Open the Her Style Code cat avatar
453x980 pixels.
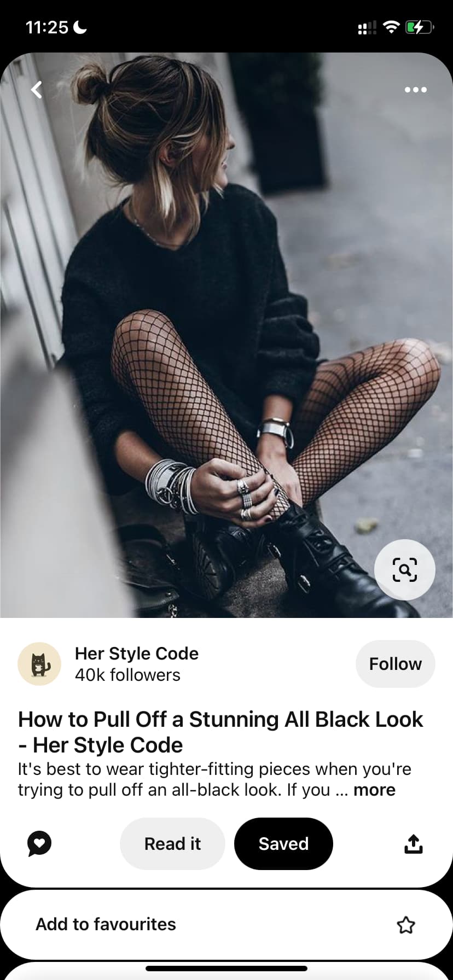coord(39,664)
